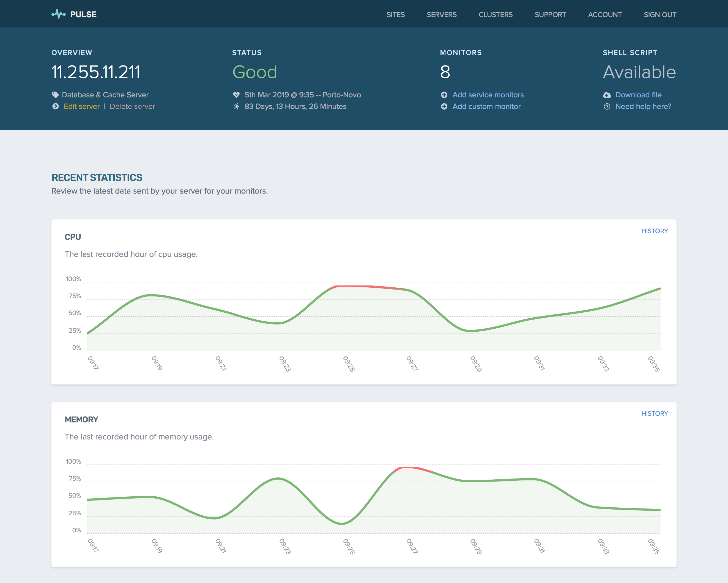Open the Support page
Viewport: 728px width, 583px height.
(x=550, y=15)
